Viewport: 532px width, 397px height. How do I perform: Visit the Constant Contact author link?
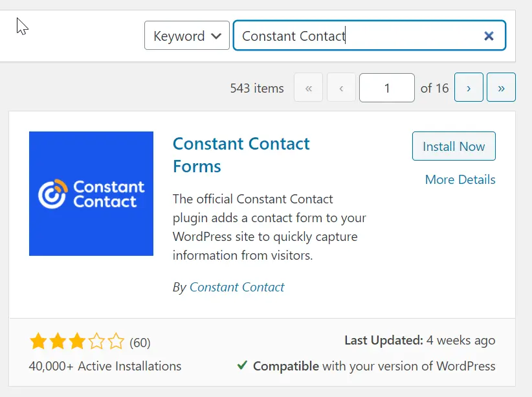[x=237, y=287]
